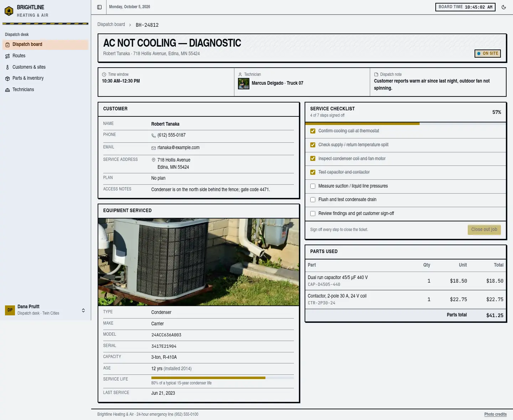Click the phone icon beside (612) 555-0187

154,136
